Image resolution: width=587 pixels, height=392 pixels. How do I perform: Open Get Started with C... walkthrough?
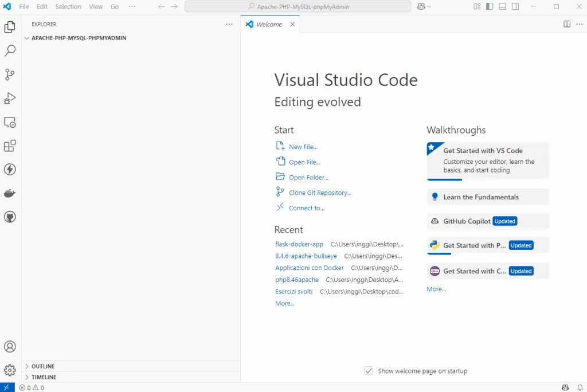488,271
